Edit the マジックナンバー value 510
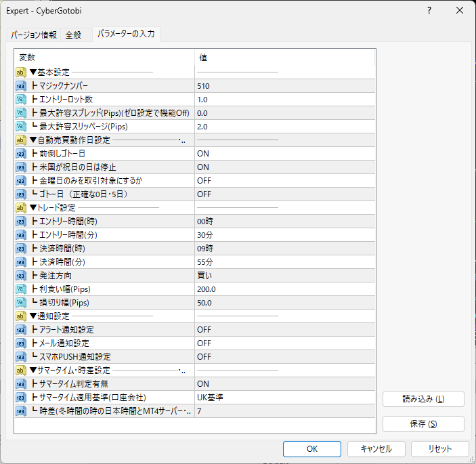This screenshot has height=464, width=476. point(285,86)
